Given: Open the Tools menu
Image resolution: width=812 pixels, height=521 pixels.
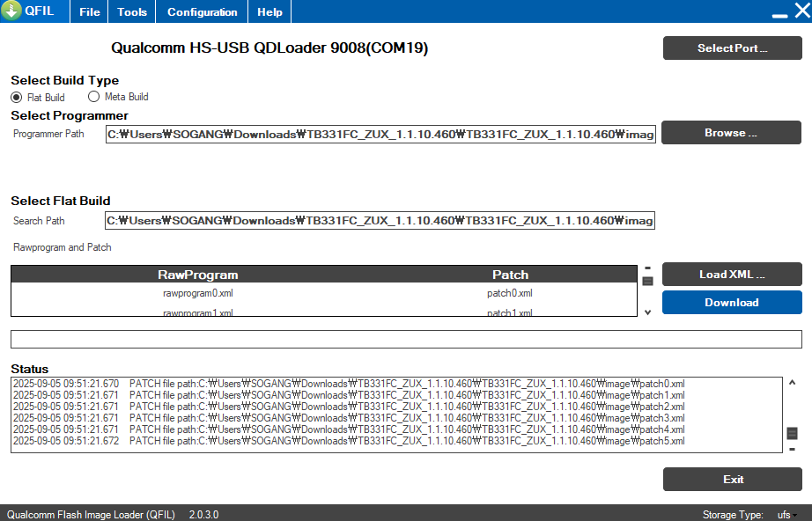Looking at the screenshot, I should pyautogui.click(x=131, y=12).
